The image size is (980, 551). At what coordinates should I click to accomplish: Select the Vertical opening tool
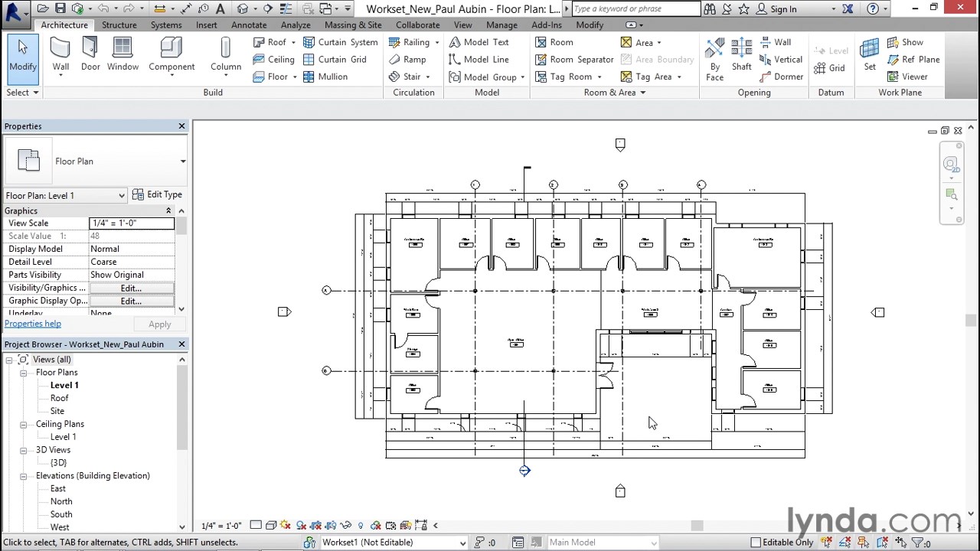781,59
